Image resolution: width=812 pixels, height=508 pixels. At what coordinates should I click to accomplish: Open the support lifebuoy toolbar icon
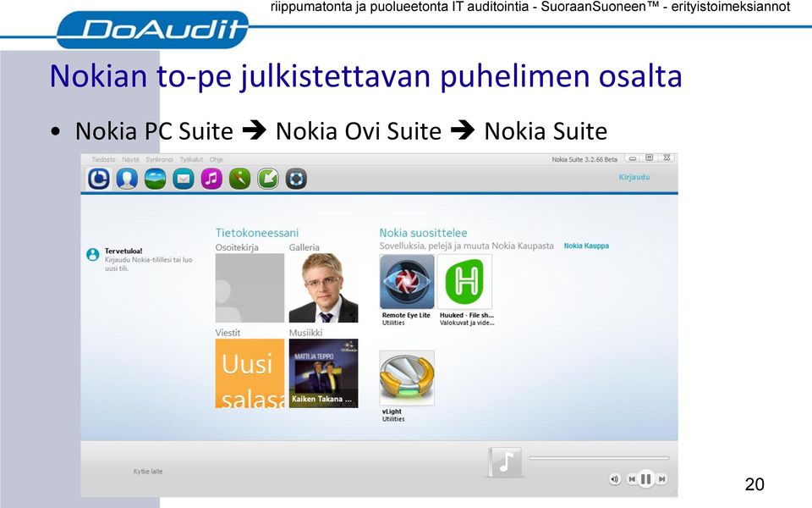pyautogui.click(x=296, y=179)
